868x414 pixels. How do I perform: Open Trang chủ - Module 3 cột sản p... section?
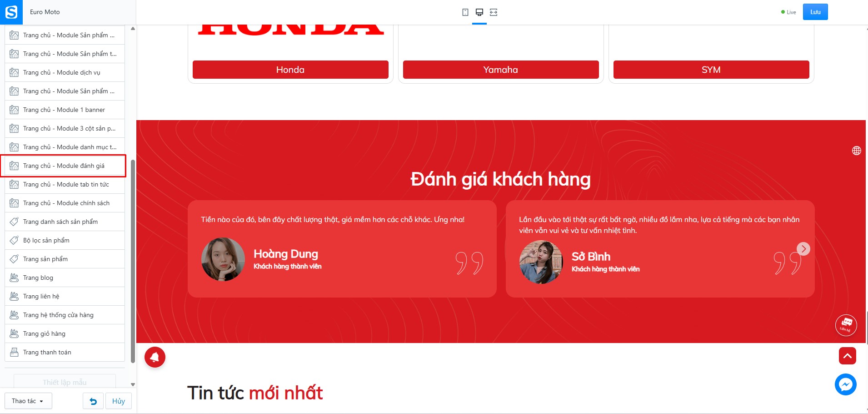pyautogui.click(x=65, y=128)
